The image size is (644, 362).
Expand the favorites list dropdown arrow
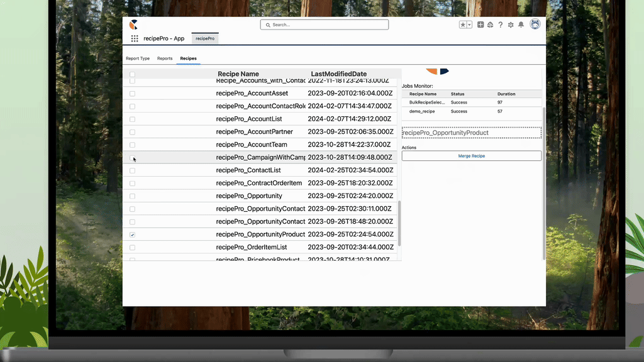469,25
